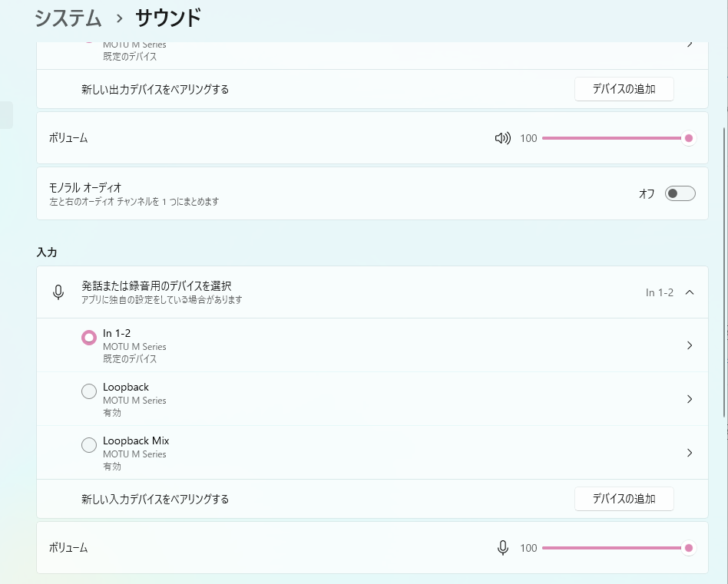728x584 pixels.
Task: Click the vertical scrollbar on the right
Action: [724, 269]
